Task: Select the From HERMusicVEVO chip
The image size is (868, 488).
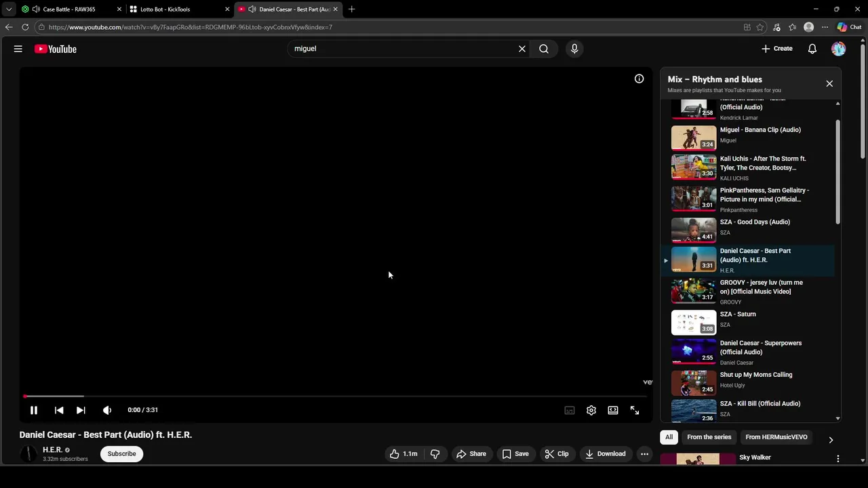Action: (776, 437)
